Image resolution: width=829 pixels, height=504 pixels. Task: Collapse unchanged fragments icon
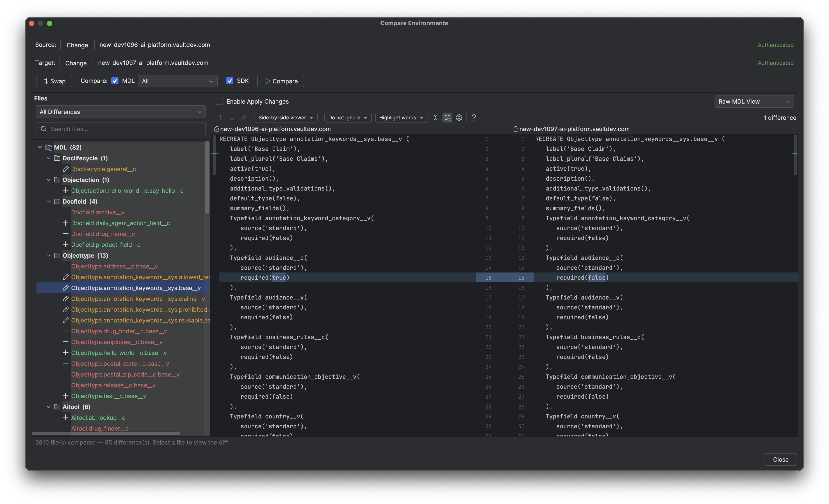[x=436, y=117]
